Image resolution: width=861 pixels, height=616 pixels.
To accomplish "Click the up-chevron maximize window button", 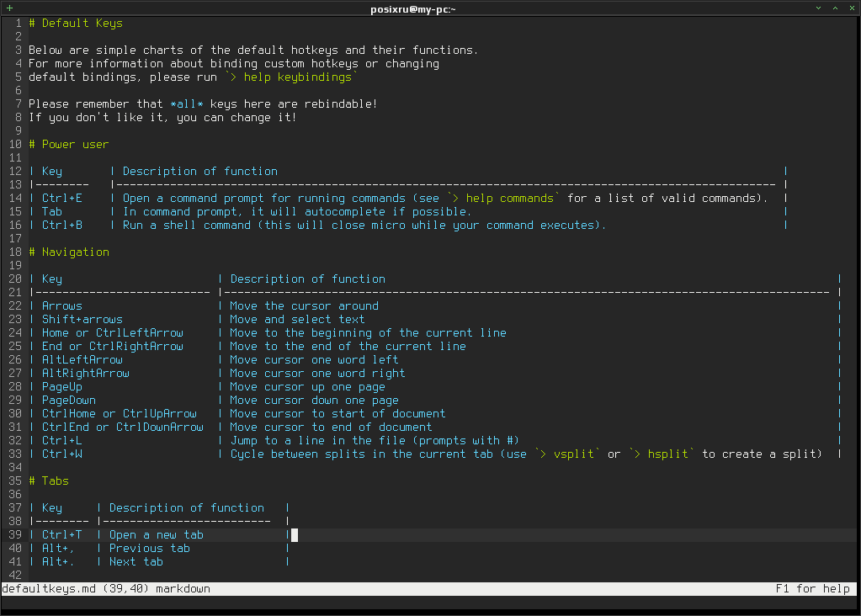I will tap(835, 8).
